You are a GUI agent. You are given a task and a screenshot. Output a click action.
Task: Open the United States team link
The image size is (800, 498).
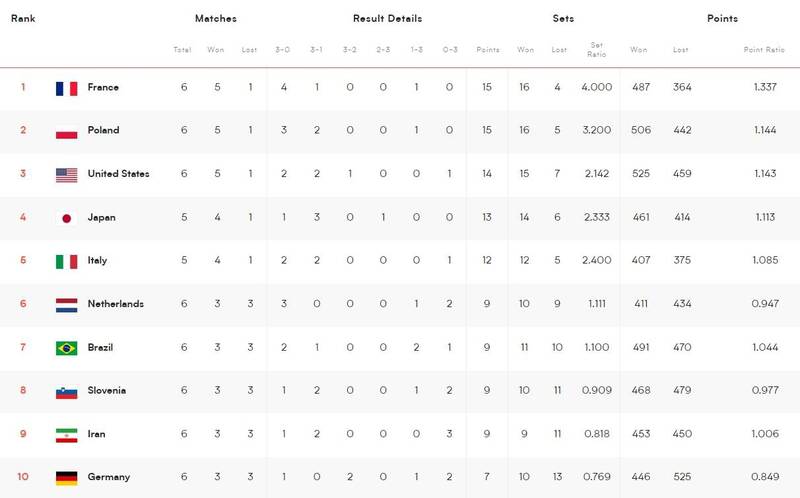(118, 174)
